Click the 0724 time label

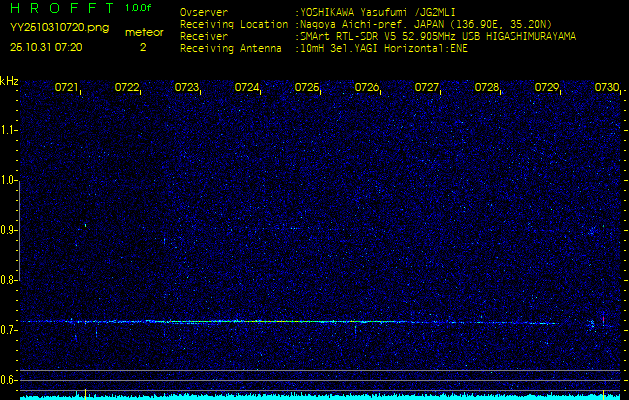tap(247, 88)
